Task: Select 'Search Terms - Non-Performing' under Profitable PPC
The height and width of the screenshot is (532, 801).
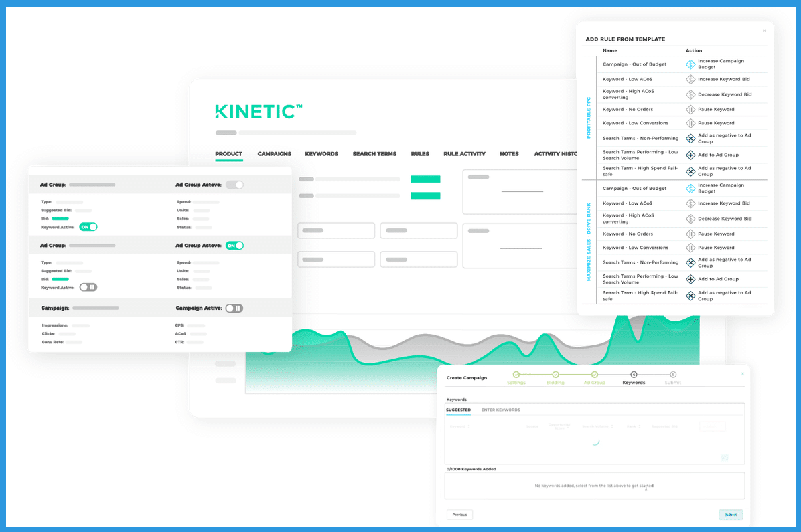Action: click(x=640, y=139)
